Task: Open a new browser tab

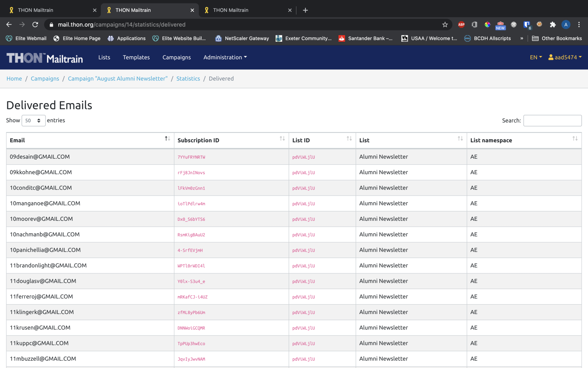Action: point(305,10)
